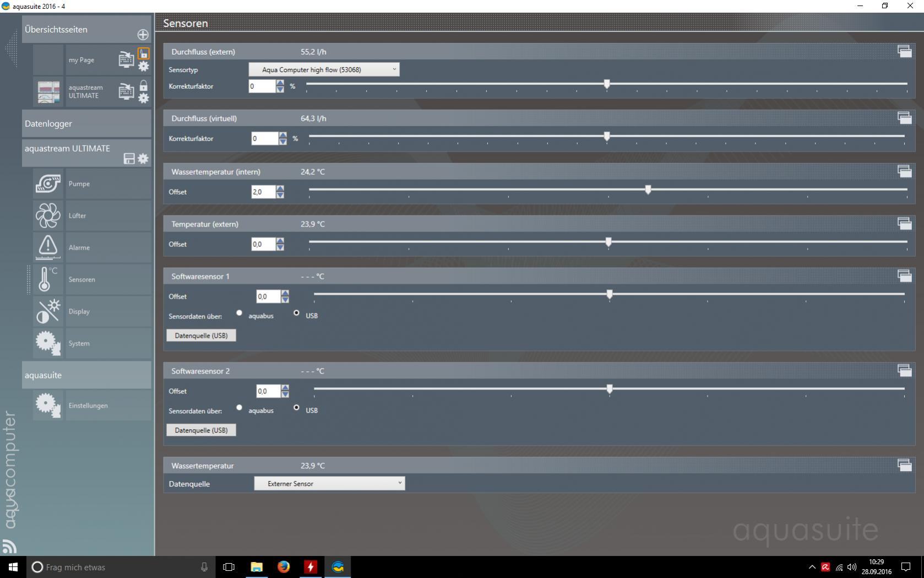Increase Durchfluss (extern) Korrekturfaktor with up arrow
The image size is (924, 578).
(280, 83)
